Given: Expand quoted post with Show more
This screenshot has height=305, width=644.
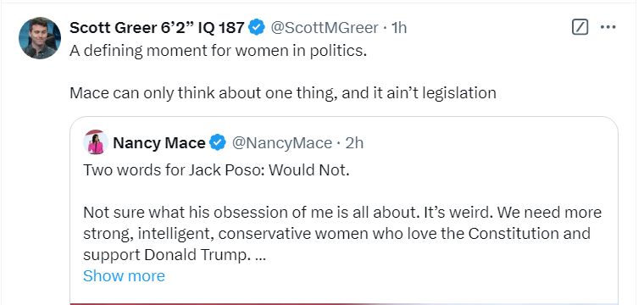Looking at the screenshot, I should click(124, 276).
